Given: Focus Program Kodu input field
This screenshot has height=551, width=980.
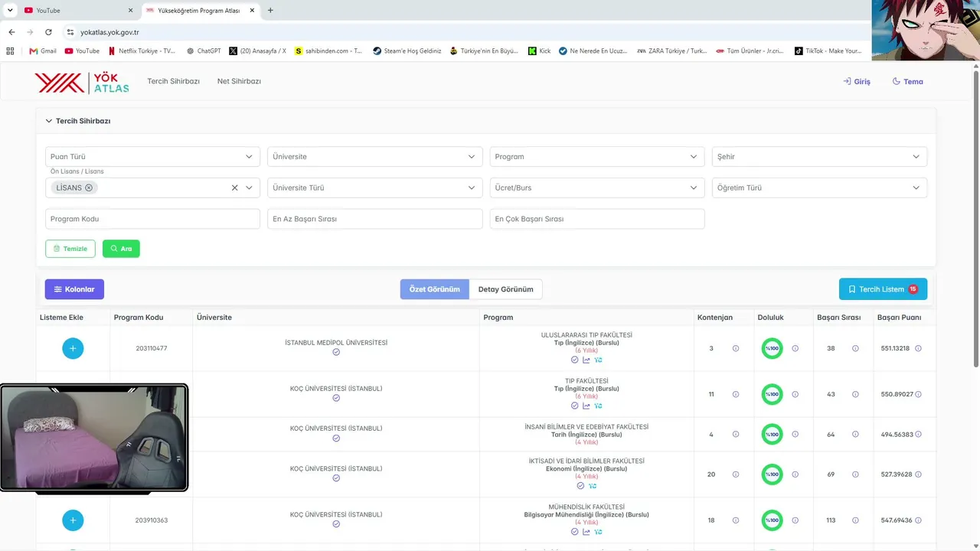Looking at the screenshot, I should (152, 219).
